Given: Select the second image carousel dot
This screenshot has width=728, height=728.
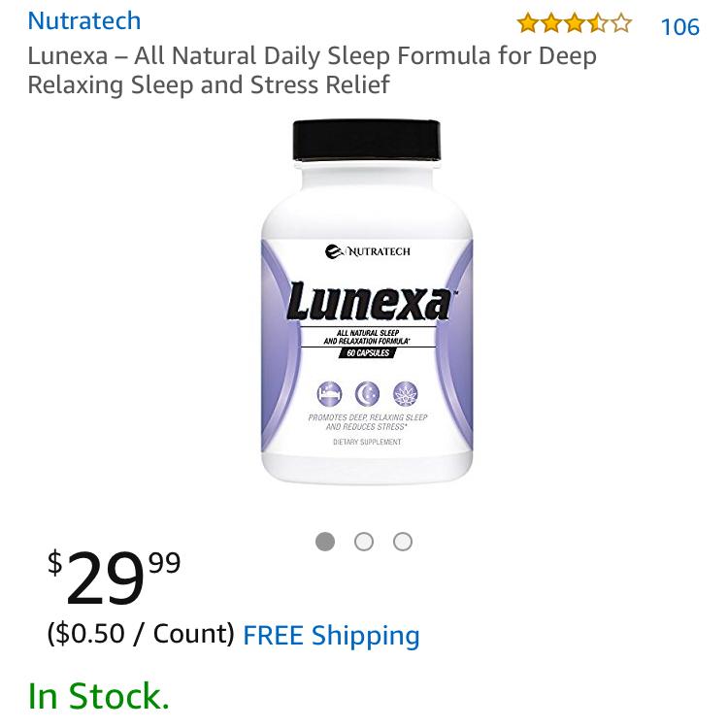Looking at the screenshot, I should pyautogui.click(x=364, y=542).
